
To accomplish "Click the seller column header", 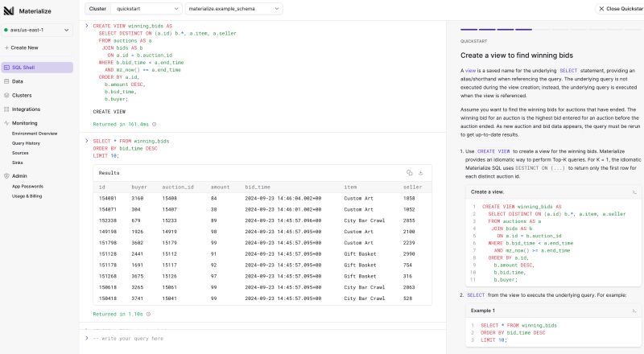I will [412, 187].
